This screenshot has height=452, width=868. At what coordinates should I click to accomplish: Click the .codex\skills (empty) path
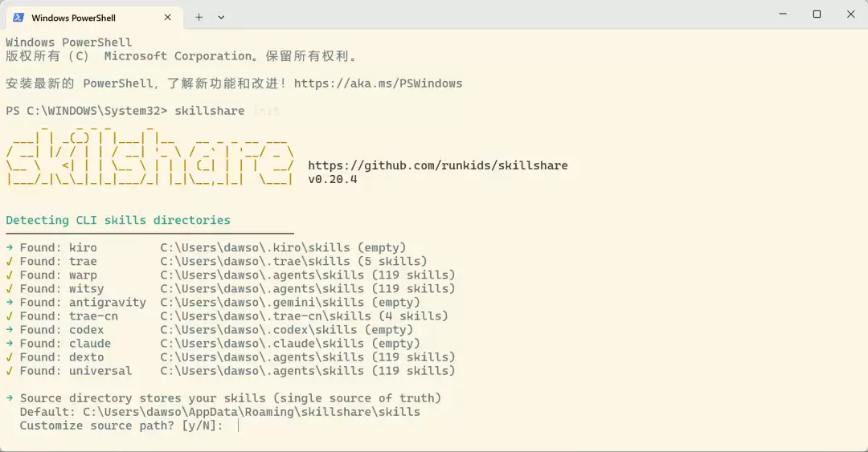click(x=287, y=330)
